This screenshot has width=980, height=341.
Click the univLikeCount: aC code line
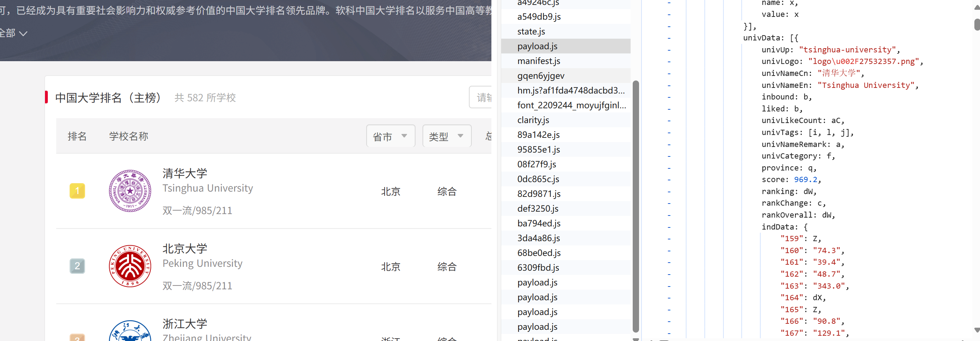pyautogui.click(x=803, y=120)
